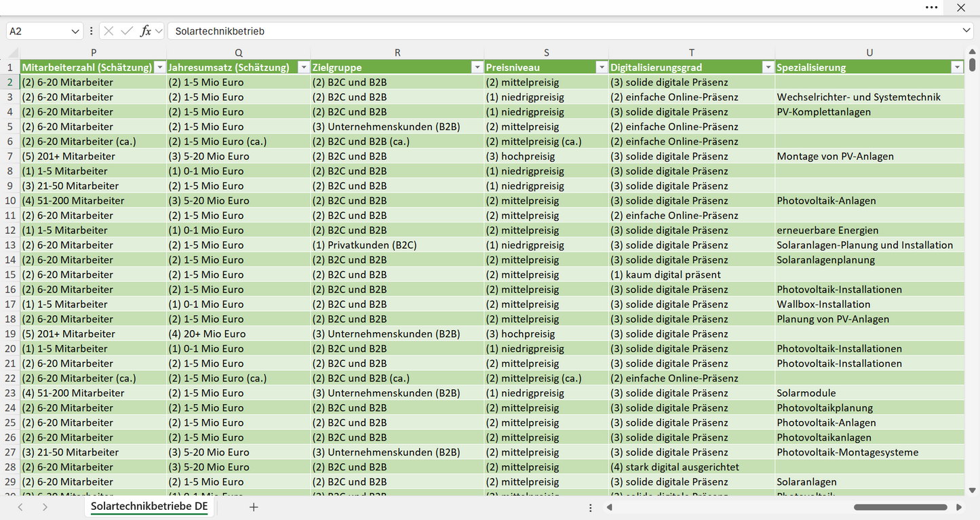Select cell with Photovoltaikanlagen in row 26
Viewport: 980px width, 520px height.
[869, 437]
